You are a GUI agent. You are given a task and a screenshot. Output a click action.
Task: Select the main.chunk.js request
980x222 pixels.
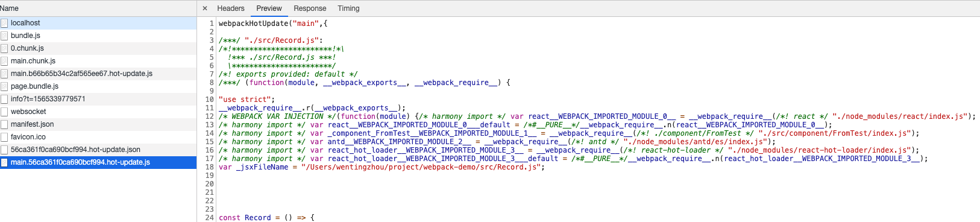click(98, 61)
